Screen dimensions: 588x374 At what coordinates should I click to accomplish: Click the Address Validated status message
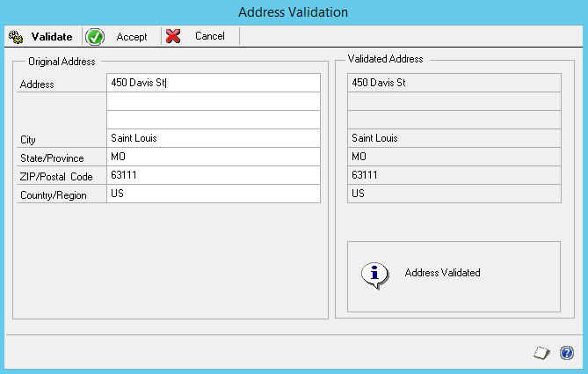(x=442, y=273)
